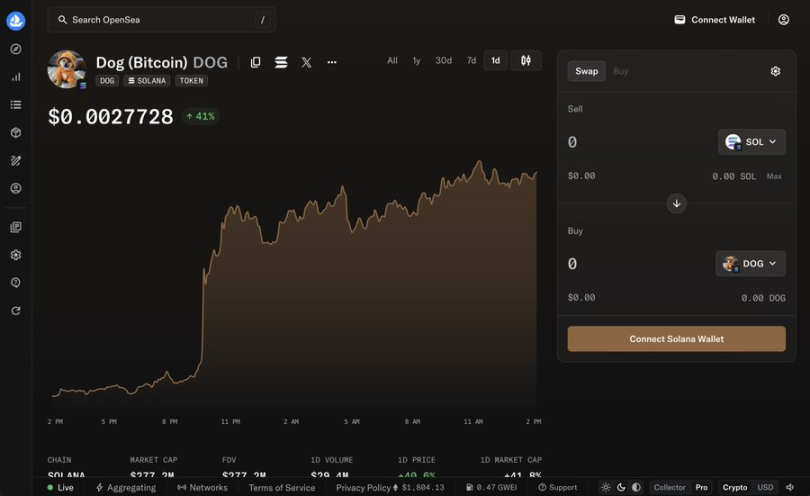Click the $0.0027728 price text
Screen dimensions: 810x496
click(x=111, y=116)
